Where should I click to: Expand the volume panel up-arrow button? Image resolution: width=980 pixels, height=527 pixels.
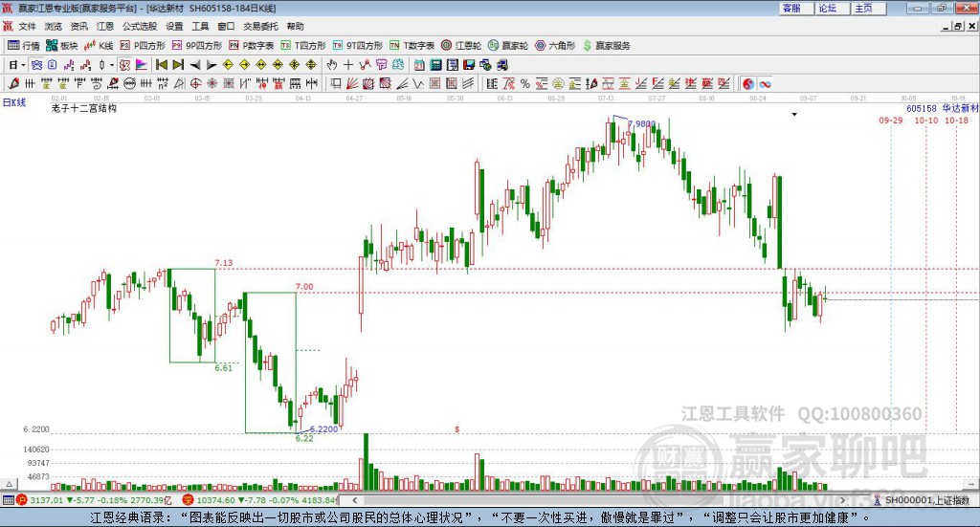coord(9,484)
